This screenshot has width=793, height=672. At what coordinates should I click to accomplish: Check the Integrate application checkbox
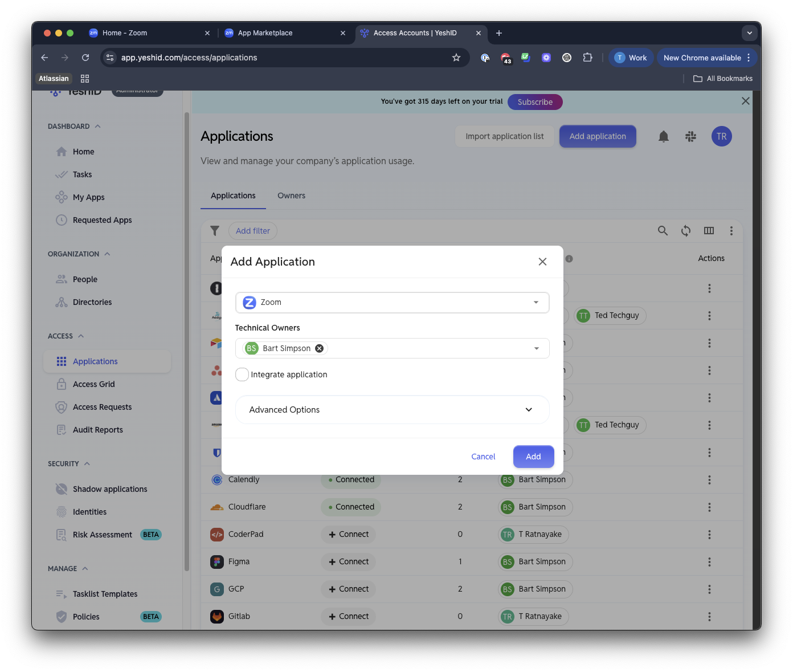(x=242, y=374)
